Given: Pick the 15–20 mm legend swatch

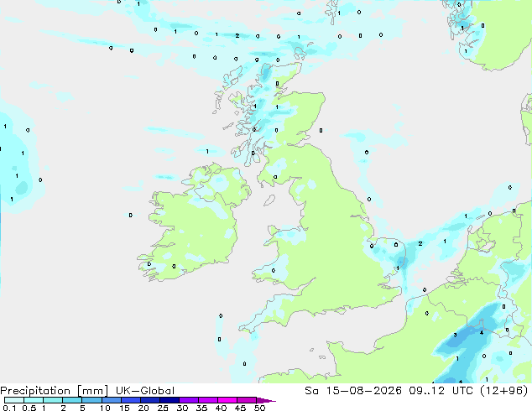Looking at the screenshot, I should (130, 400).
